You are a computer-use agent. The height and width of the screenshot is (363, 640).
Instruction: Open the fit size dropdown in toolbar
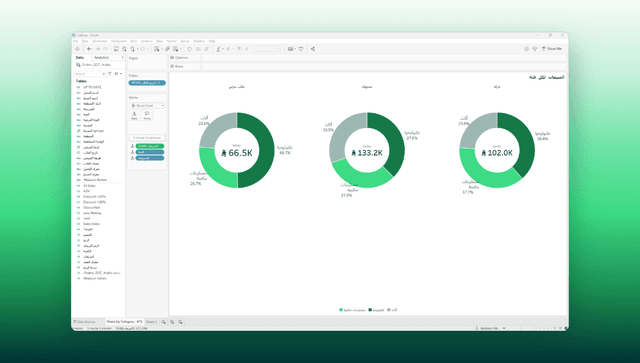pyautogui.click(x=267, y=49)
